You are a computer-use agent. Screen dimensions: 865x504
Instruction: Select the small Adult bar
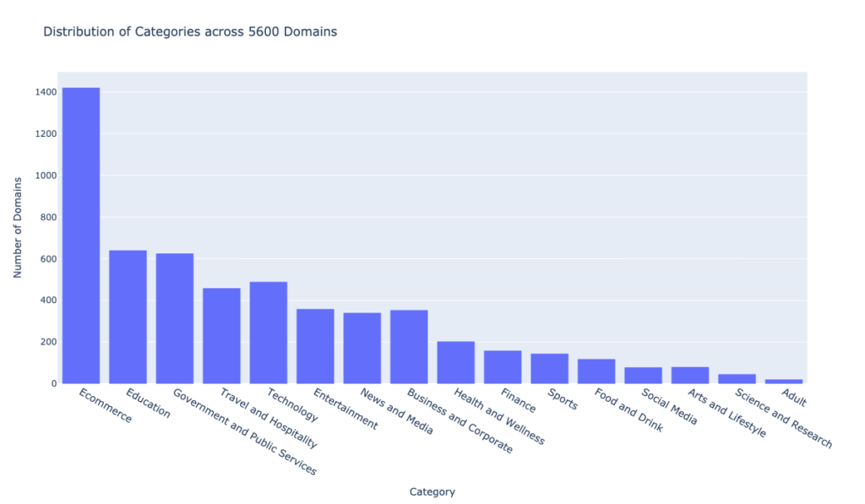click(784, 382)
